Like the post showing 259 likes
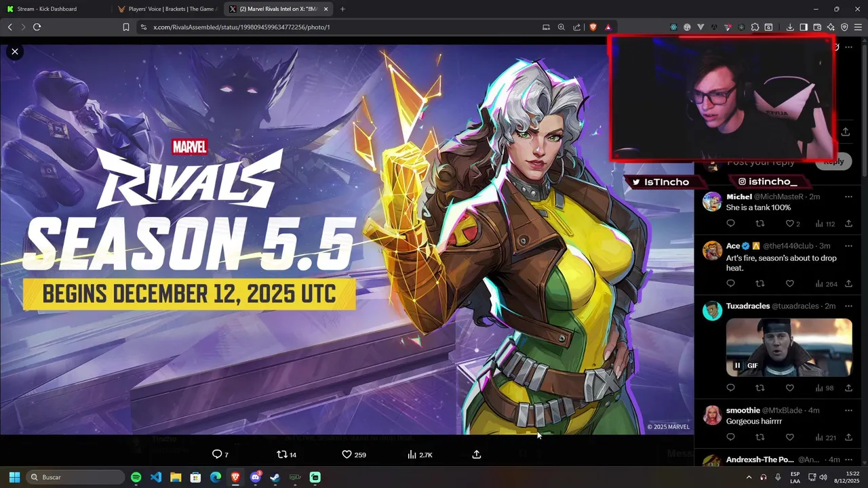This screenshot has height=488, width=868. [353, 454]
